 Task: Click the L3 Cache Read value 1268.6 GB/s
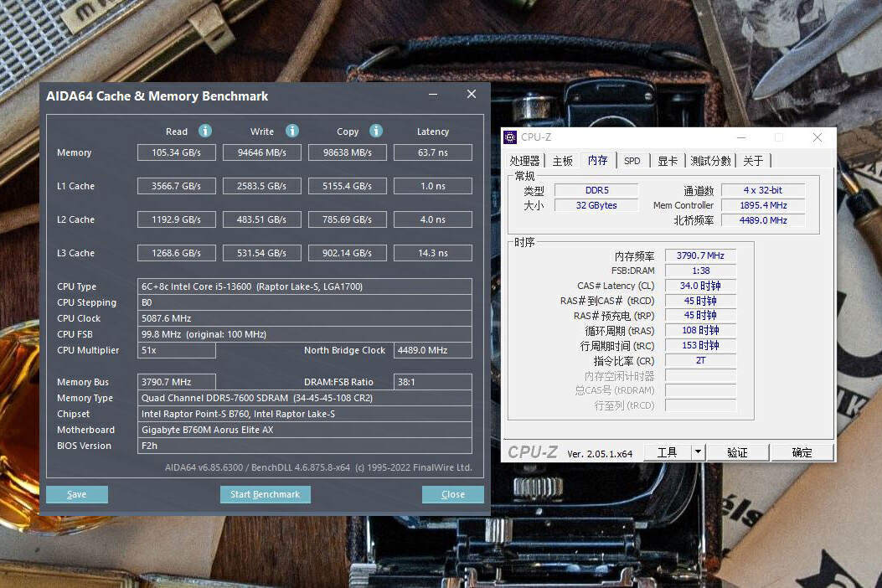177,253
